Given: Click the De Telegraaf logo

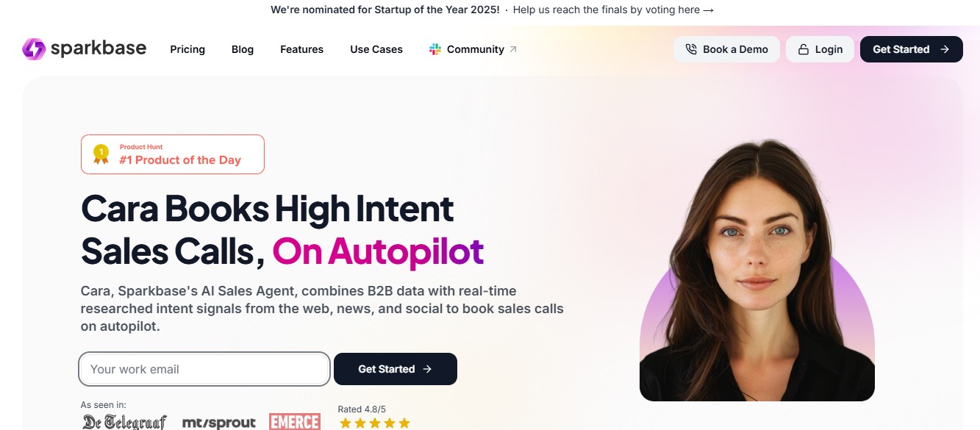Looking at the screenshot, I should [124, 422].
